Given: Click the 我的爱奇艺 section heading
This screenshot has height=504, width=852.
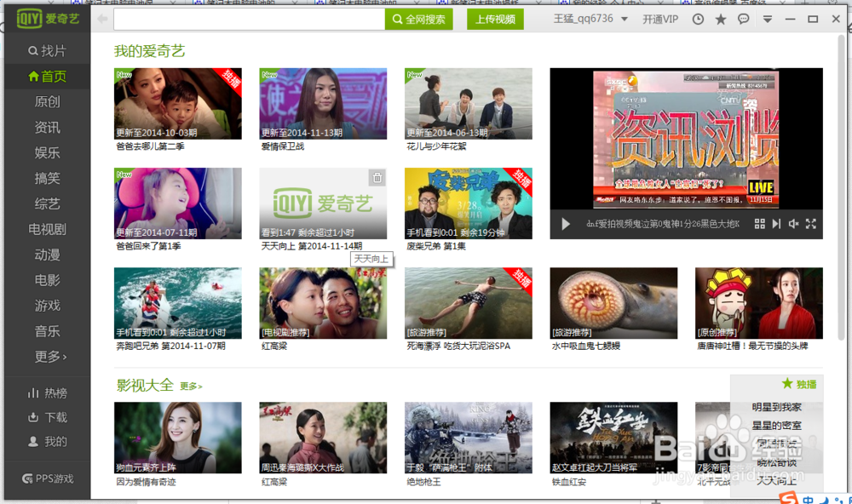Looking at the screenshot, I should pyautogui.click(x=149, y=51).
